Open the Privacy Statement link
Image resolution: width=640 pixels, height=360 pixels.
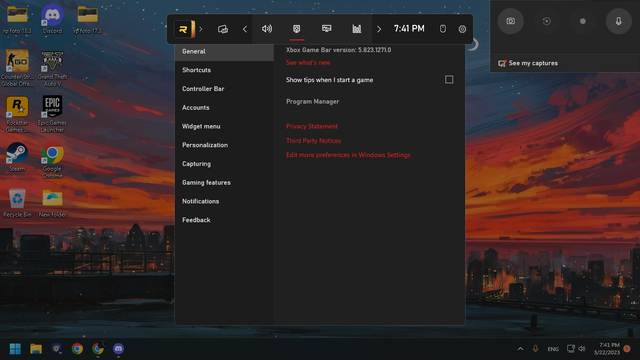[312, 127]
